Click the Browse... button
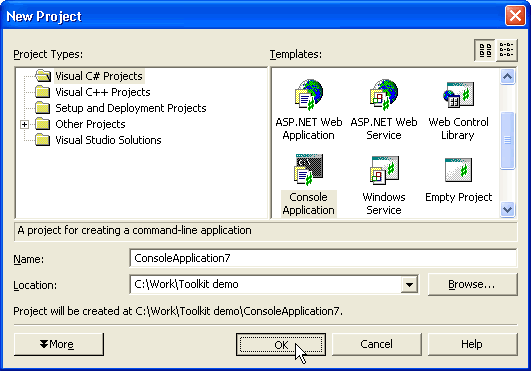The width and height of the screenshot is (531, 371). (473, 284)
